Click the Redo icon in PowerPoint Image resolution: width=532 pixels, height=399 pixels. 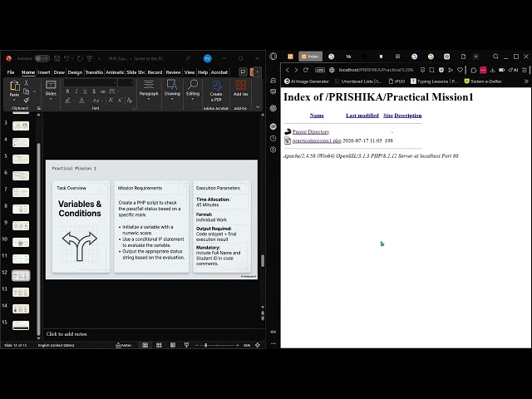pos(80,58)
